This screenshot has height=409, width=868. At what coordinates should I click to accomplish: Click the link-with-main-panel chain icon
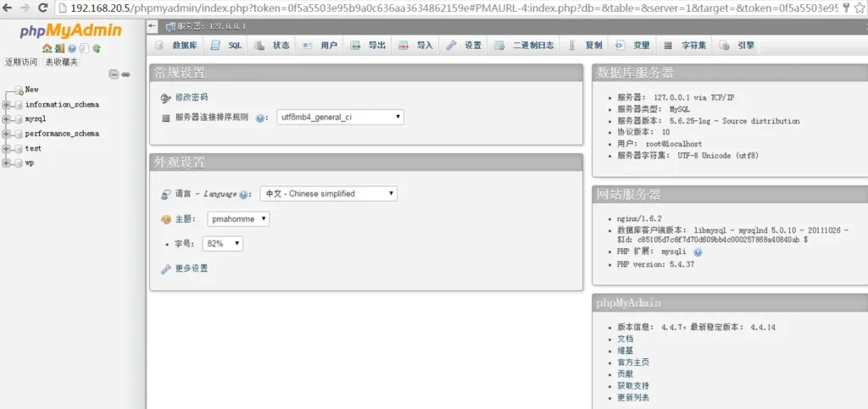(x=125, y=75)
